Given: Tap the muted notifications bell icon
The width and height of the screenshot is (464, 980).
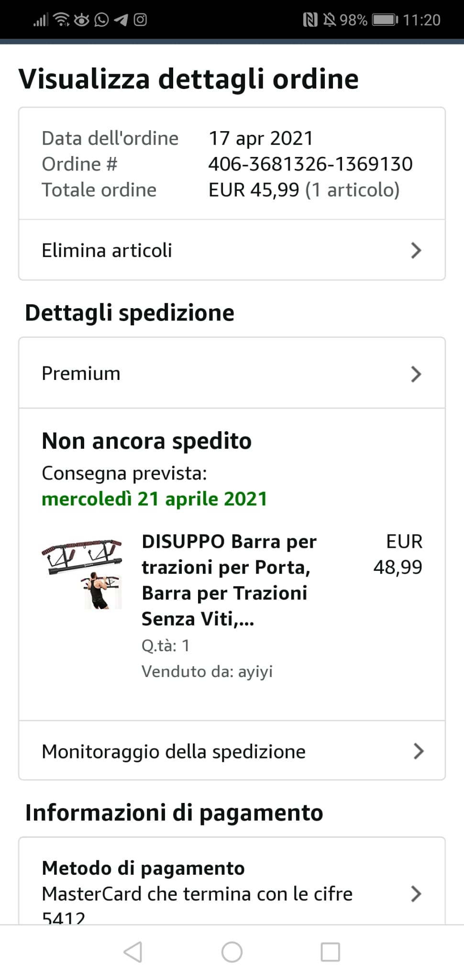Looking at the screenshot, I should [330, 20].
